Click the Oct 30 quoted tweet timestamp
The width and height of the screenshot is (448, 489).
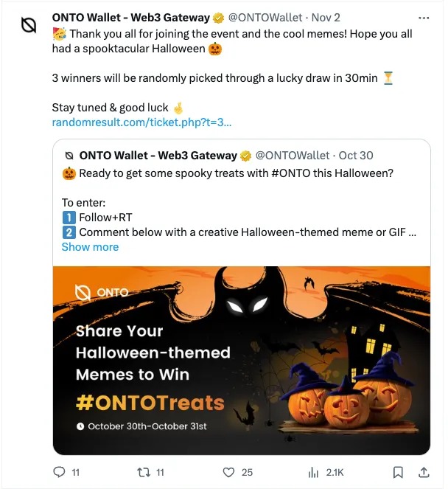[x=357, y=156]
